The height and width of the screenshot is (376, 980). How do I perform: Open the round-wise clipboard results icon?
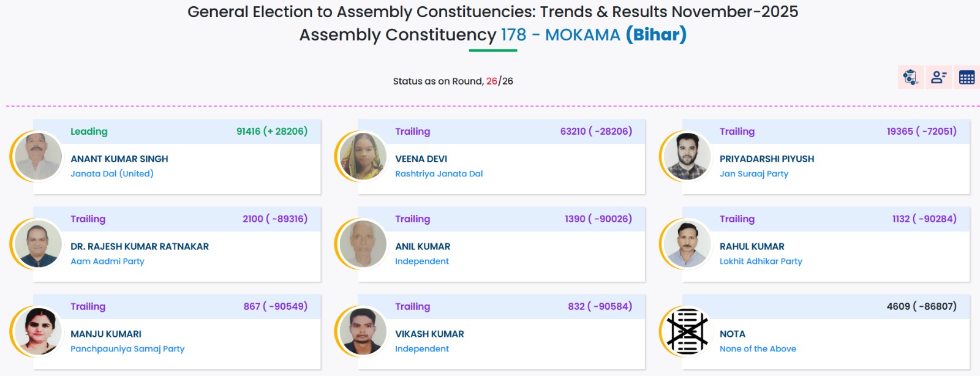[910, 77]
